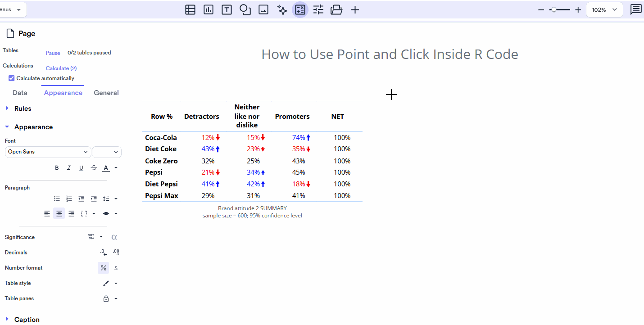Open borders dropdown arrow

pyautogui.click(x=94, y=213)
